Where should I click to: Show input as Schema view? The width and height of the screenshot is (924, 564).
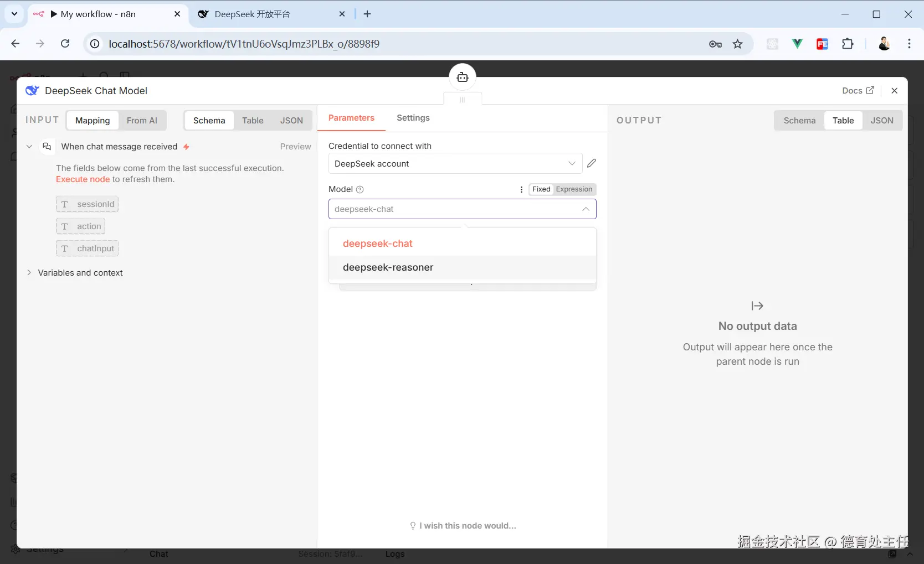(209, 121)
